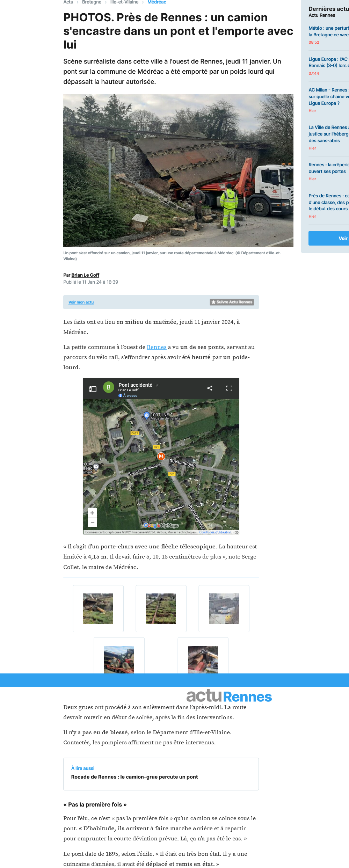This screenshot has height=868, width=349.
Task: Zoom out on the map
Action: (92, 522)
